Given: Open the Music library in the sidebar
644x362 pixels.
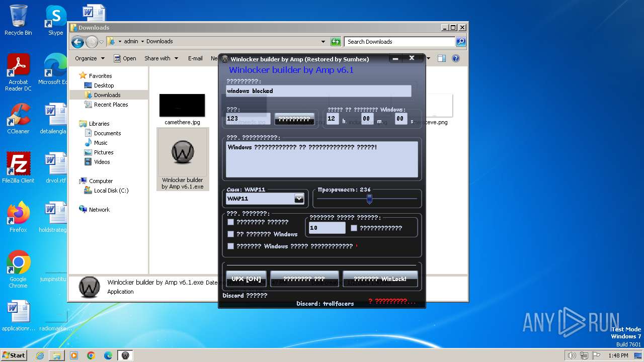Looking at the screenshot, I should (x=101, y=143).
